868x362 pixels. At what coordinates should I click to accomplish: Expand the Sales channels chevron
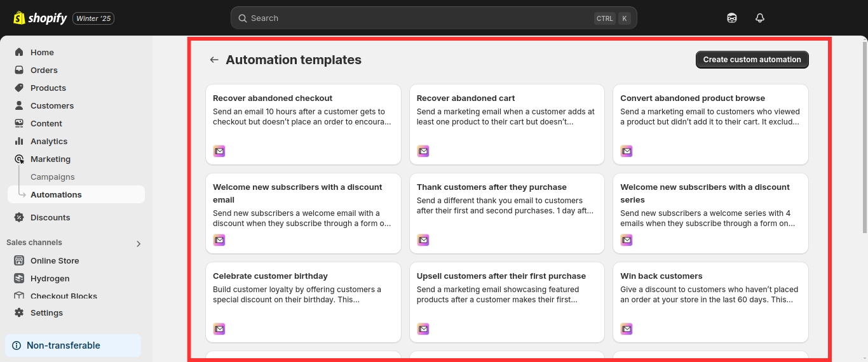(139, 243)
